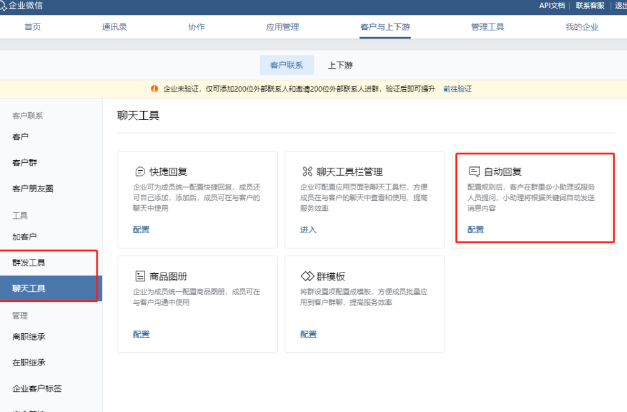Screen dimensions: 627x412
Task: Click the 前往验证 link in notice bar
Action: point(459,89)
